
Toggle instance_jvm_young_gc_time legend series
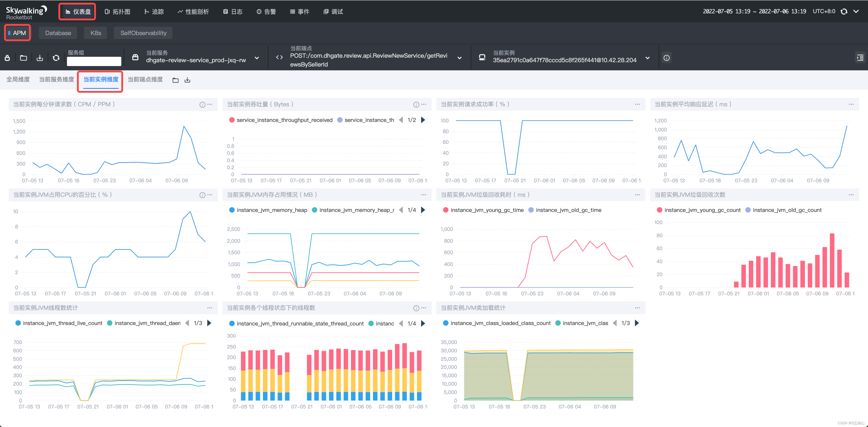click(483, 210)
